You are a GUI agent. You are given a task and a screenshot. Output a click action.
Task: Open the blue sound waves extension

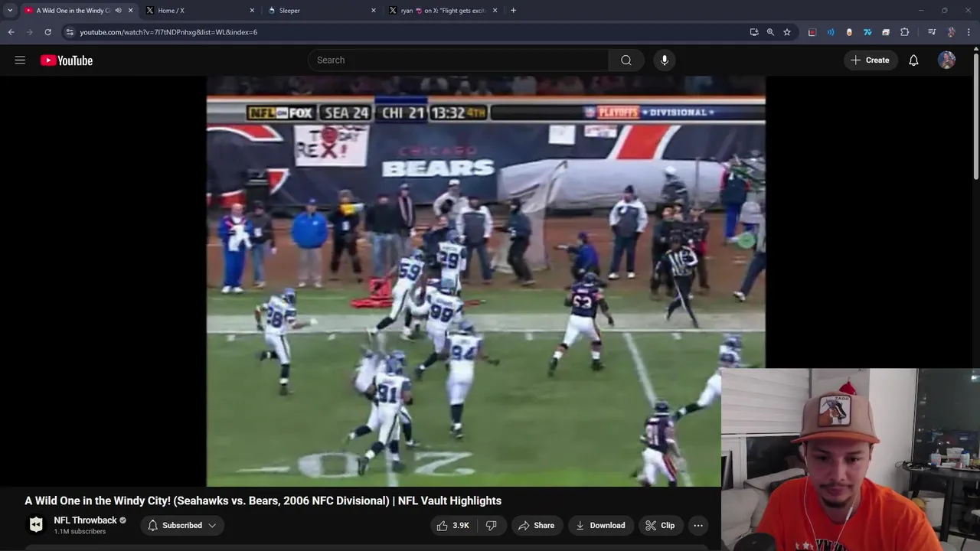click(831, 32)
